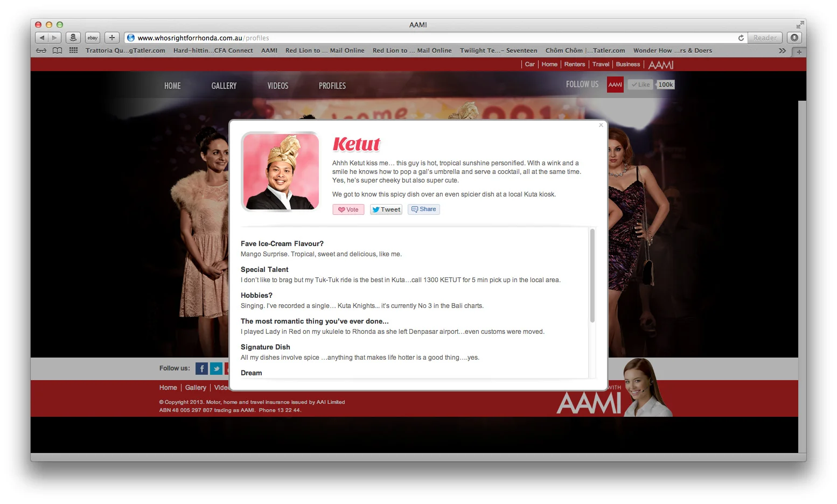Open Wonder How ...rs & Doers bookmark
The height and width of the screenshot is (504, 837).
pos(673,51)
